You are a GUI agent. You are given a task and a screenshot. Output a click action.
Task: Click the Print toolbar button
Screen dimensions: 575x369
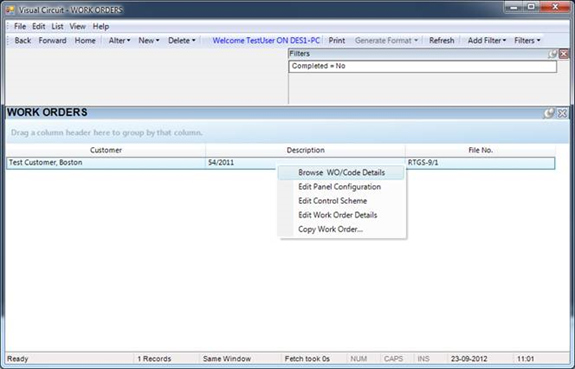tap(337, 40)
